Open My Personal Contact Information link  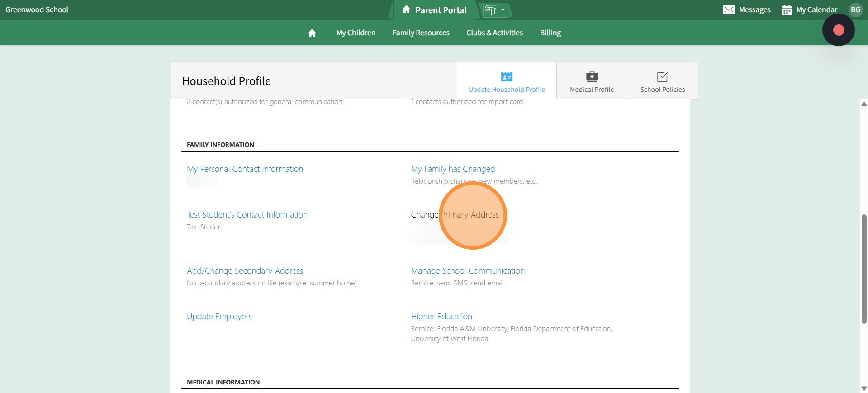[245, 169]
